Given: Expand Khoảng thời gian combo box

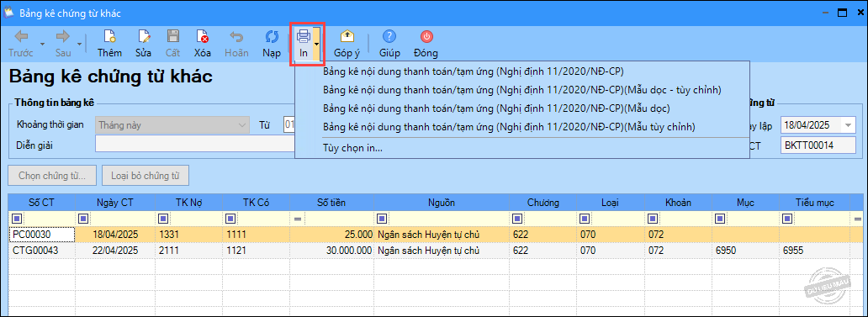Looking at the screenshot, I should point(242,125).
